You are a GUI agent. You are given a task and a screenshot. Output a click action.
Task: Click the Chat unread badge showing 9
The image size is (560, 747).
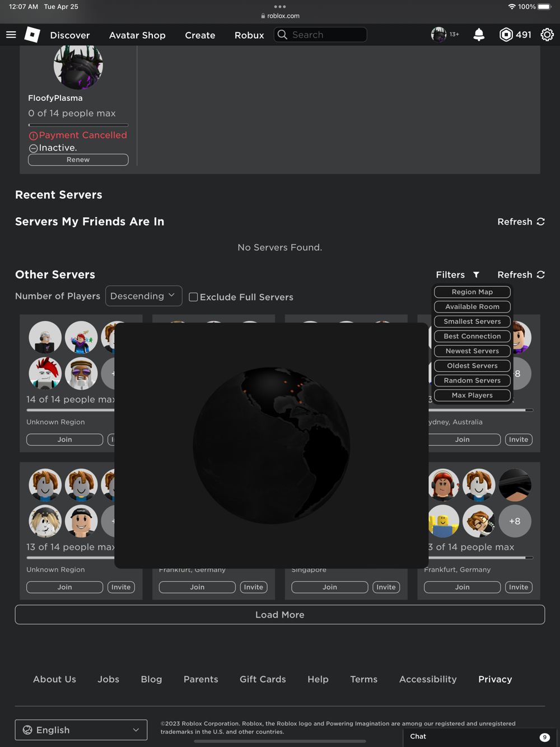click(544, 737)
